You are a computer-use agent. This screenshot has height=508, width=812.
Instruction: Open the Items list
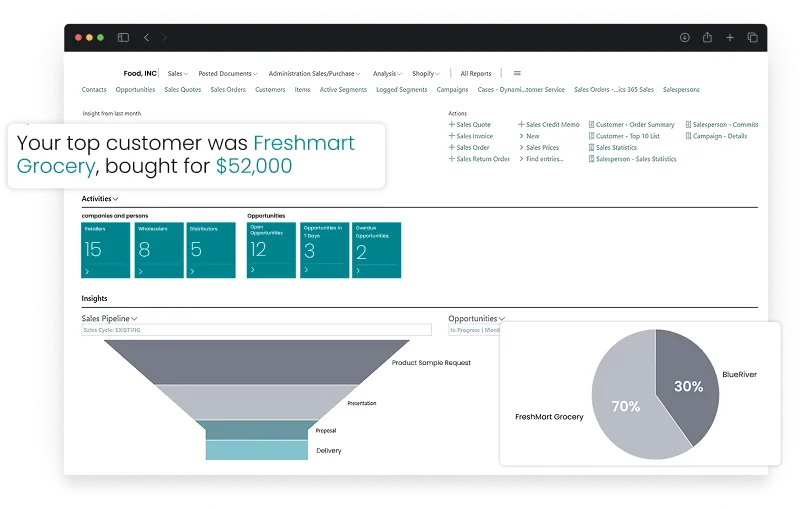pyautogui.click(x=302, y=90)
